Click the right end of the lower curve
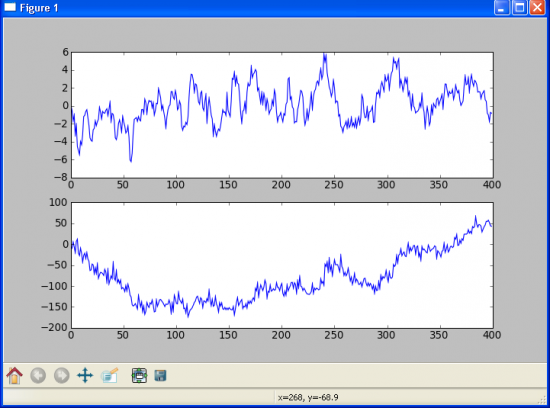 click(491, 226)
